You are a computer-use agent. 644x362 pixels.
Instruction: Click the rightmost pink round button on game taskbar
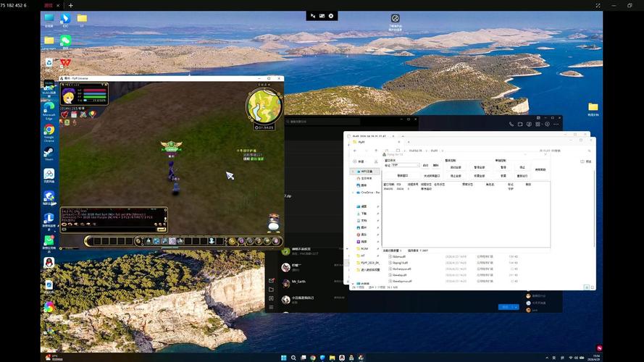click(x=276, y=241)
